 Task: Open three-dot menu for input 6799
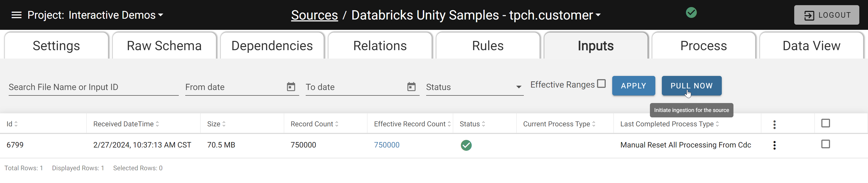pyautogui.click(x=774, y=145)
